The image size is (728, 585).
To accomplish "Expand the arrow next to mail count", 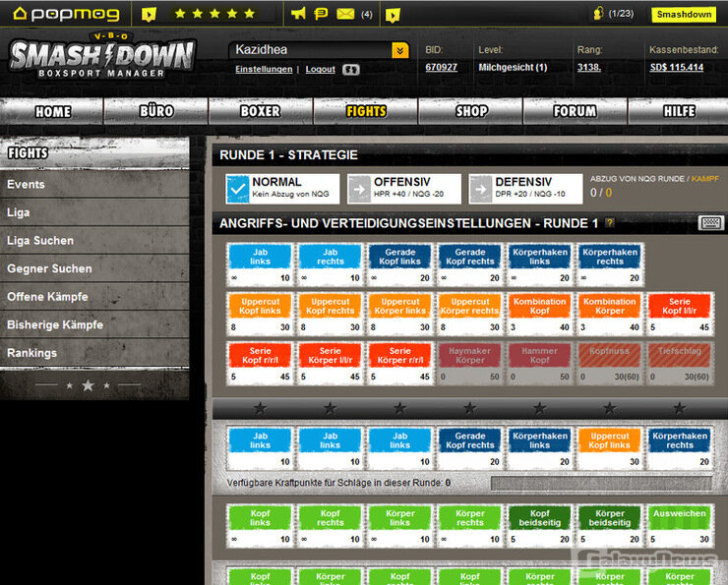I will point(393,14).
